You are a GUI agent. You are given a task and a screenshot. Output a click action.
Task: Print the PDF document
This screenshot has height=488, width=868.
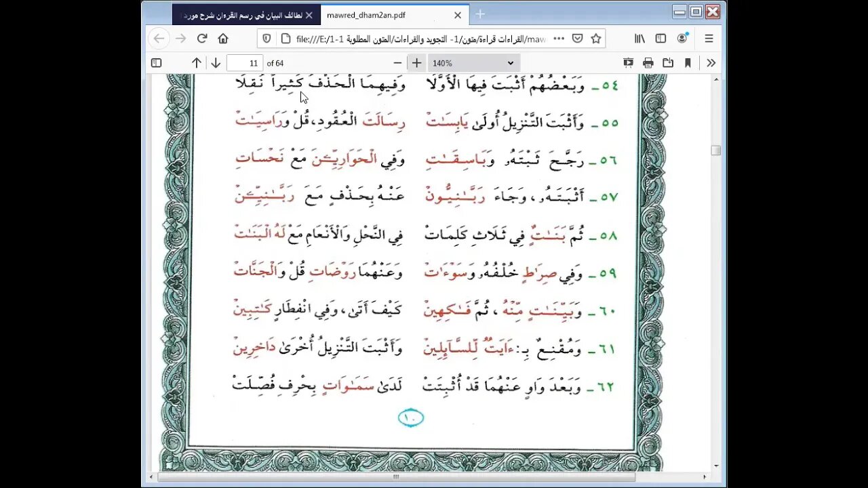(648, 63)
